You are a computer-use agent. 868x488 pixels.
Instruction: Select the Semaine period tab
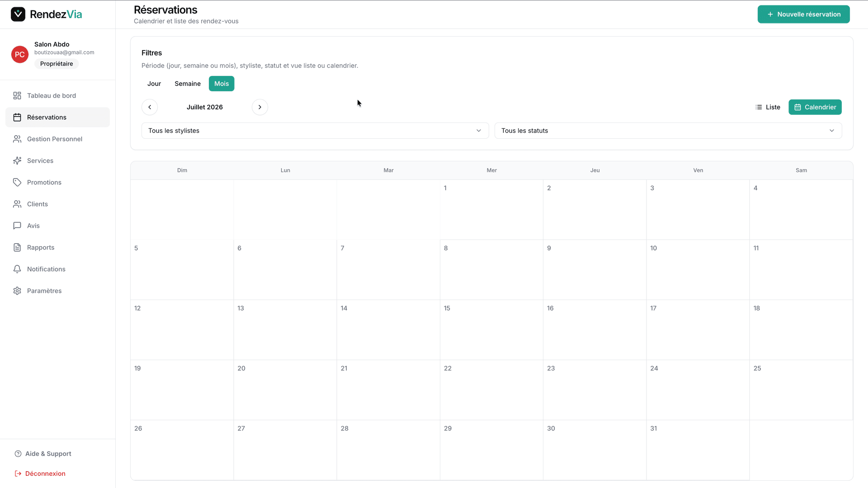coord(188,84)
